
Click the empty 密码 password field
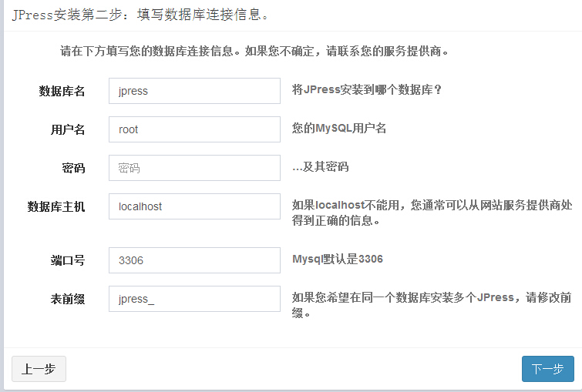[x=194, y=168]
